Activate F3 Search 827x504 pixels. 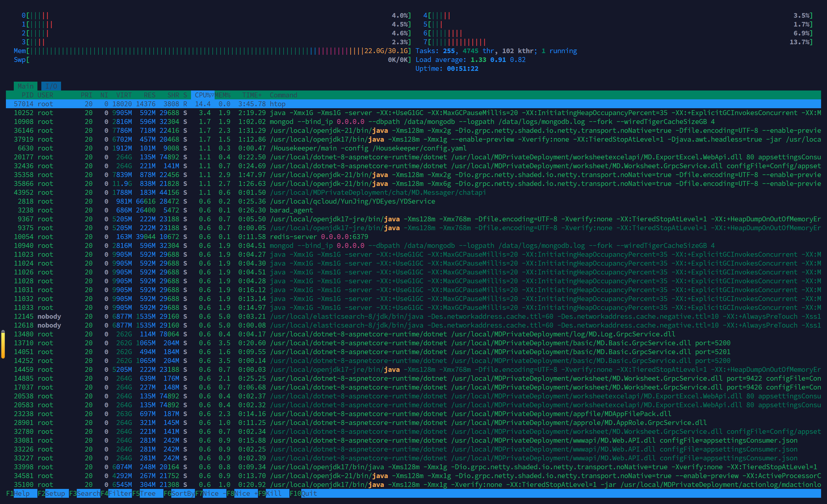85,493
